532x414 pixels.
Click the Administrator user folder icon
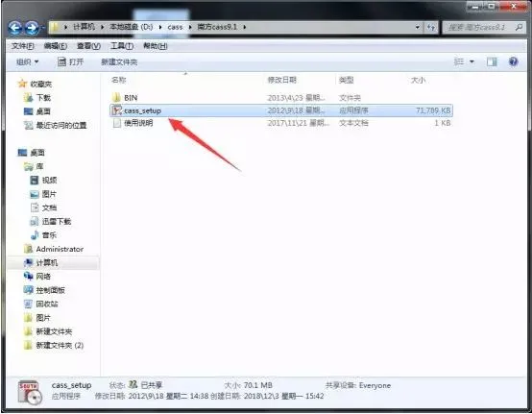tap(29, 249)
